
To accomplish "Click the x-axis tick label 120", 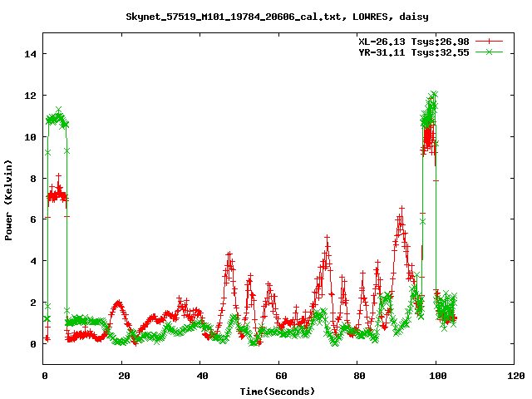I will tap(515, 376).
